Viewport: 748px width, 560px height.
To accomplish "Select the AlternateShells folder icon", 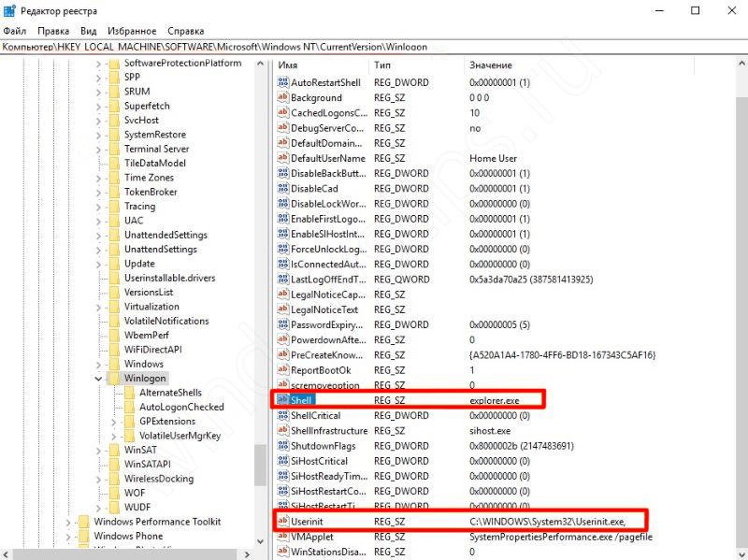I will click(129, 393).
